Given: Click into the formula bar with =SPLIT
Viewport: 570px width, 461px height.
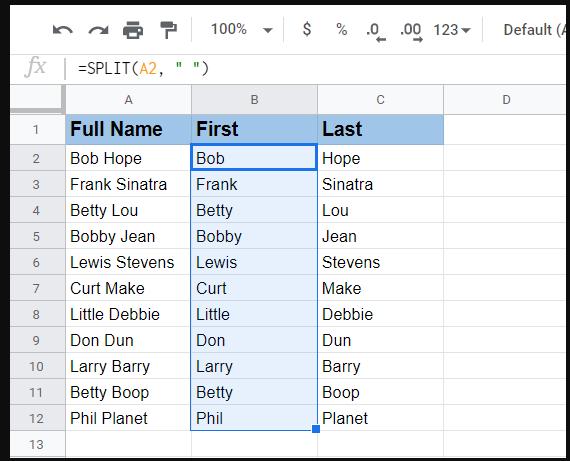Looking at the screenshot, I should tap(316, 68).
